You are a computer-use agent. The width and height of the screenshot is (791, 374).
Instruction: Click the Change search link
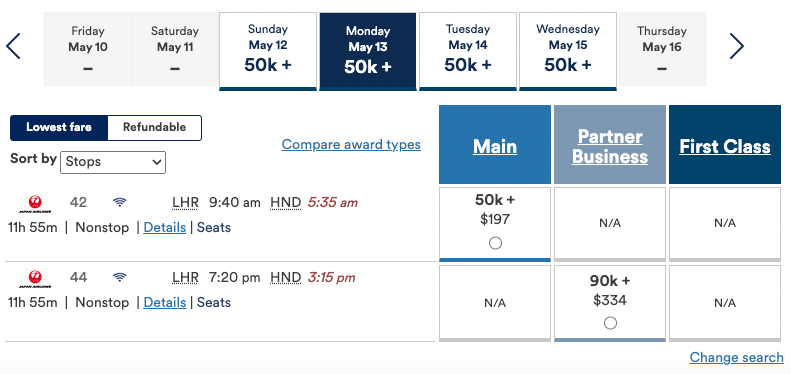[737, 357]
